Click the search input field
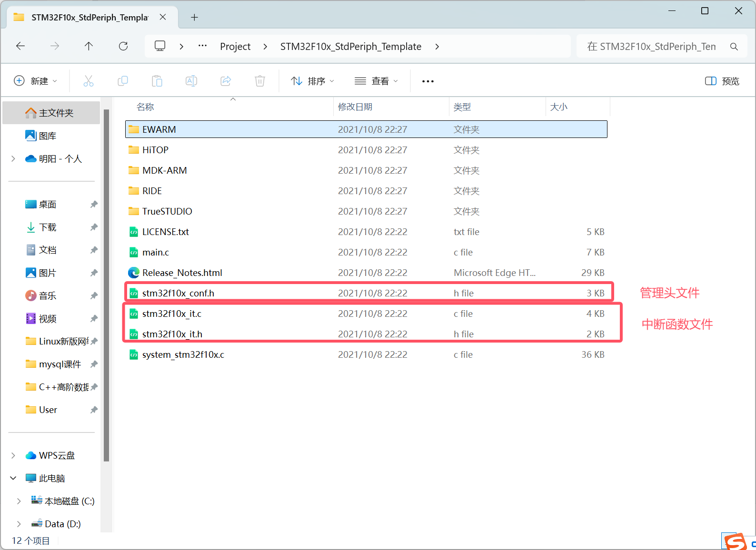Viewport: 756px width, 550px height. pos(651,47)
